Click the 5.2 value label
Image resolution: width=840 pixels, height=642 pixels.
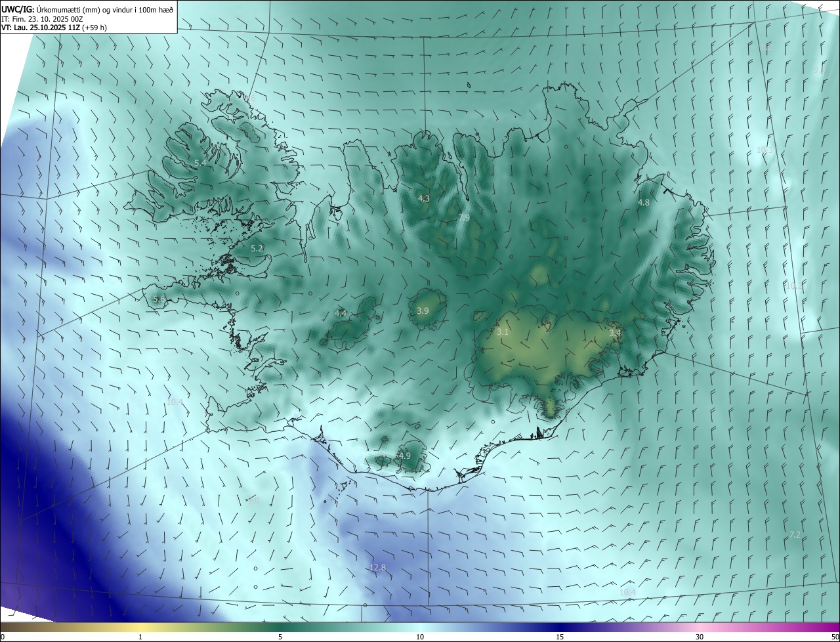click(257, 248)
